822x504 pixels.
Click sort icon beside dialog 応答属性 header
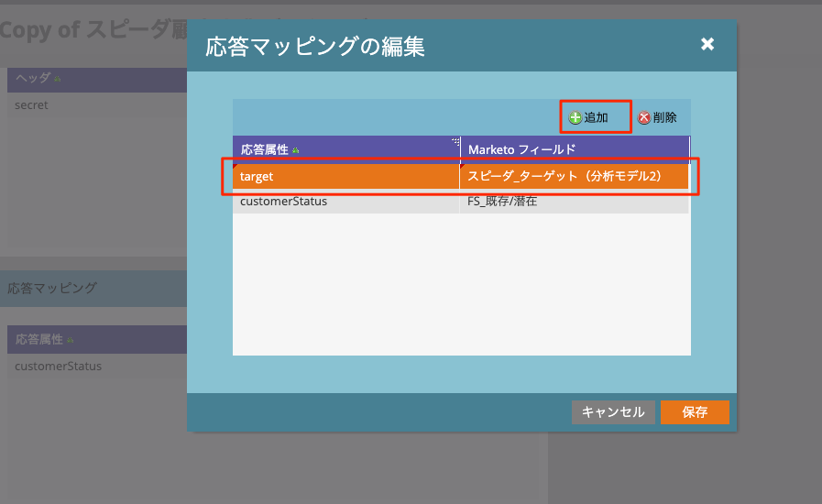click(x=296, y=149)
